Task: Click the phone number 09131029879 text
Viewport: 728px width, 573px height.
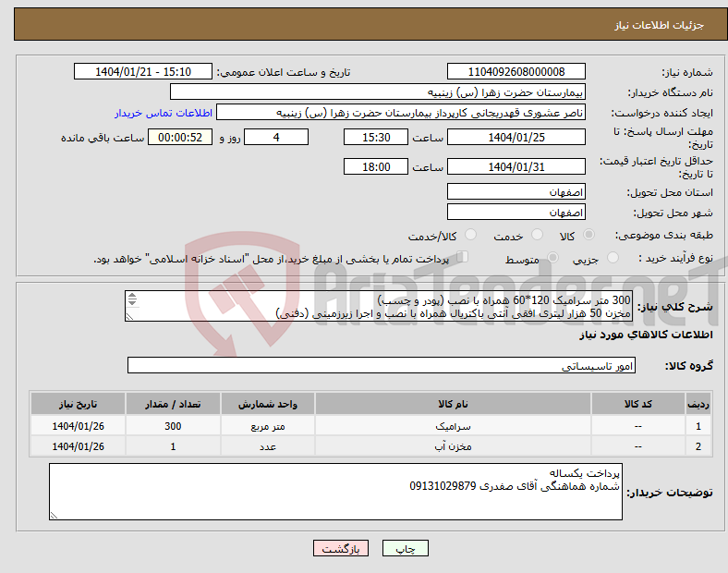Action: [443, 486]
